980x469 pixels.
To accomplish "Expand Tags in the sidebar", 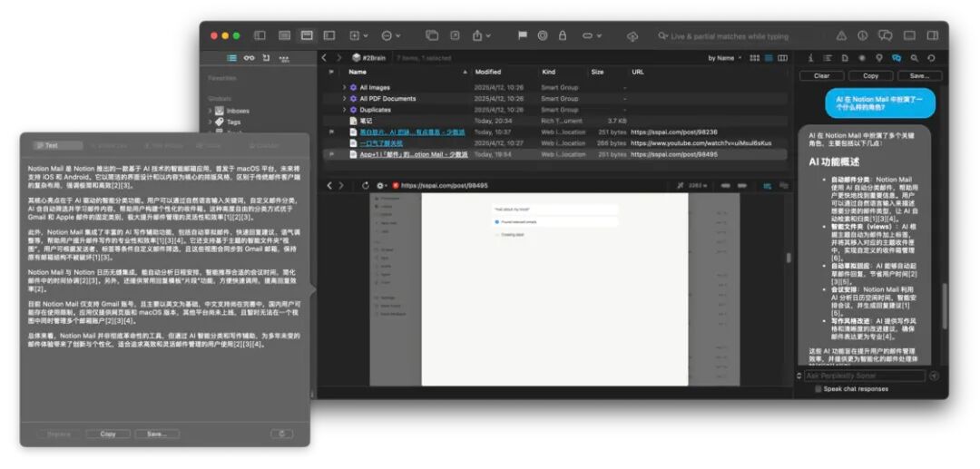I will pos(211,122).
